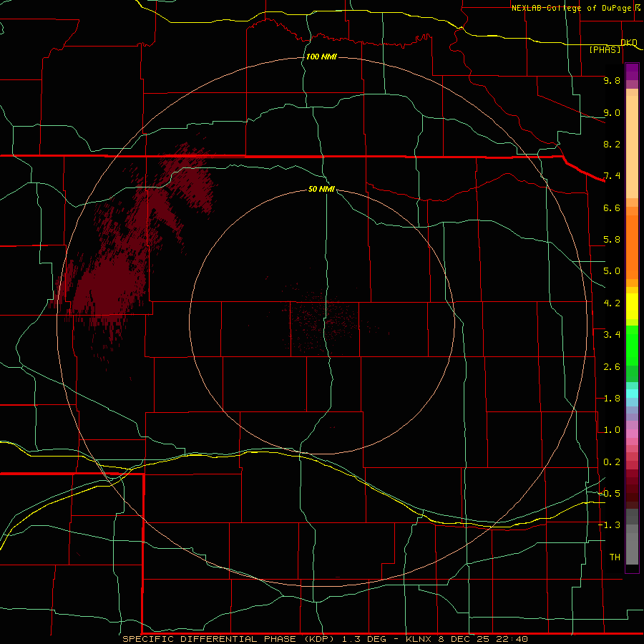Click the 100 NMI range ring label
This screenshot has width=644, height=644.
pos(321,57)
